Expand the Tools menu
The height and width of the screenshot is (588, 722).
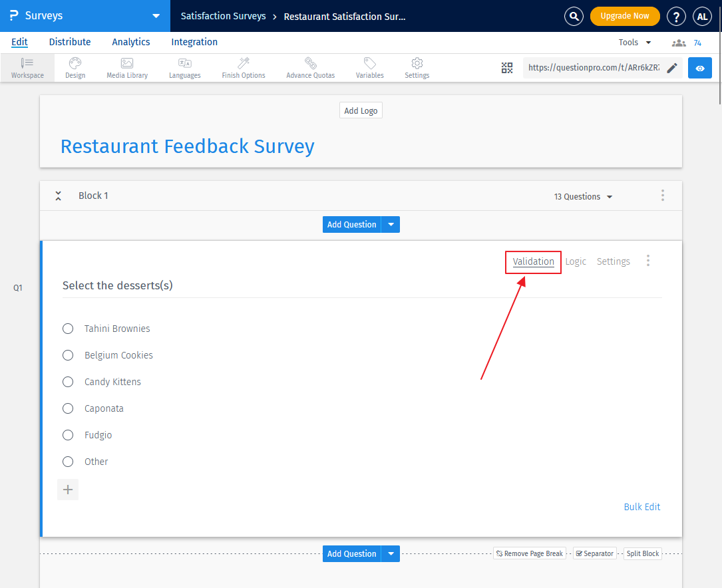point(633,42)
